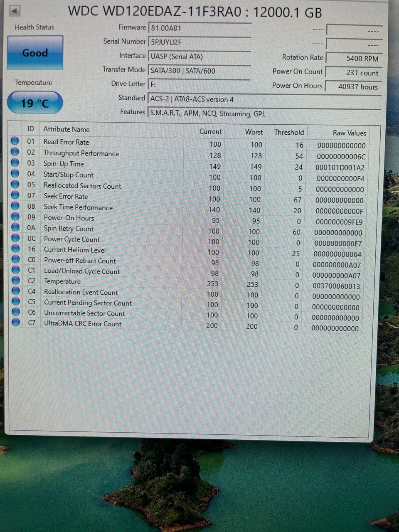
Task: Click the disk title WDC WD120EDAZ-11F3RA0
Action: [x=155, y=11]
